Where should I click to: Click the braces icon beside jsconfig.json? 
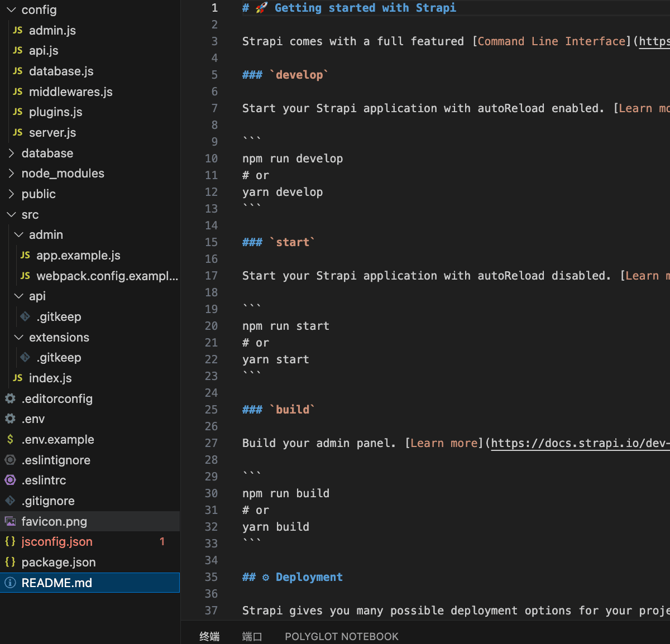pos(10,541)
